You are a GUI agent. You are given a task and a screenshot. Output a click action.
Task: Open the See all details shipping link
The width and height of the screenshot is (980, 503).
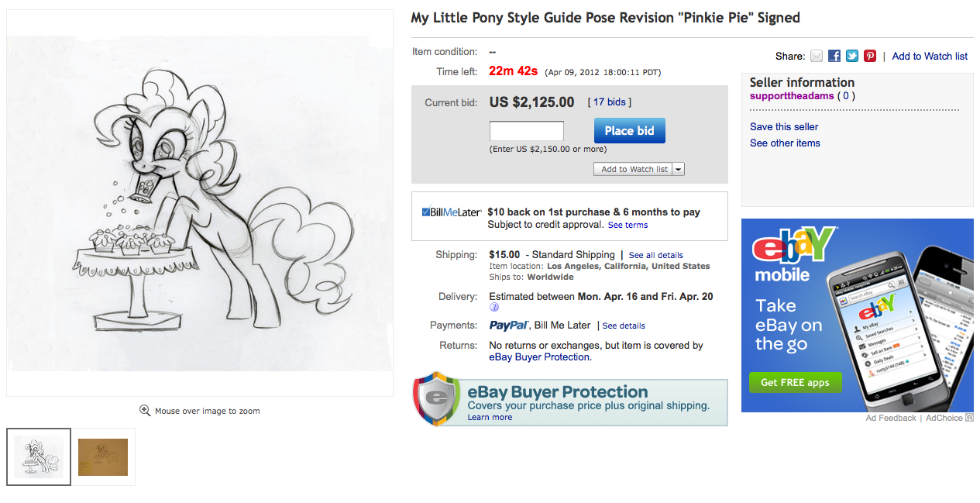tap(655, 255)
